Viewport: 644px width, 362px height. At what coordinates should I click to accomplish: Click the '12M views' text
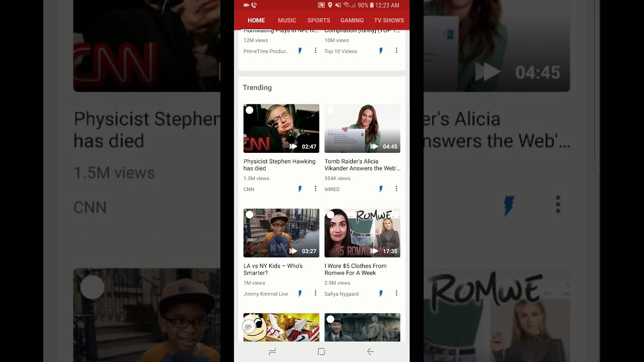coord(256,40)
